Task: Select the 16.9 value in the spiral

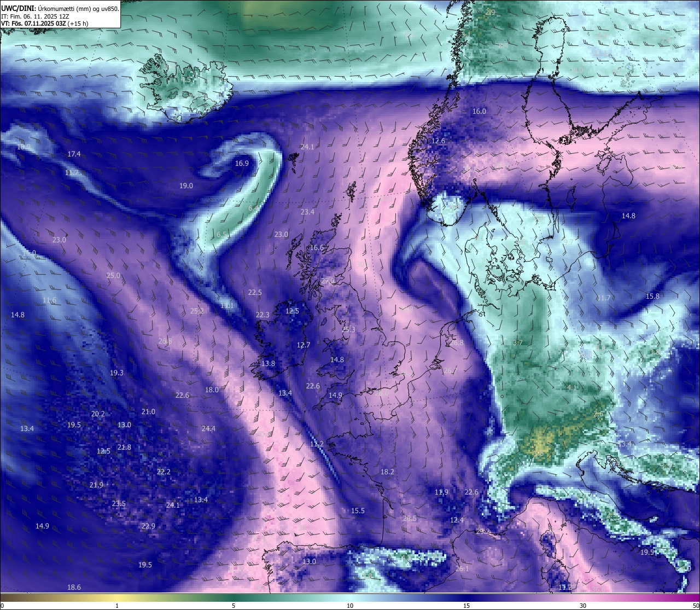Action: [x=242, y=163]
